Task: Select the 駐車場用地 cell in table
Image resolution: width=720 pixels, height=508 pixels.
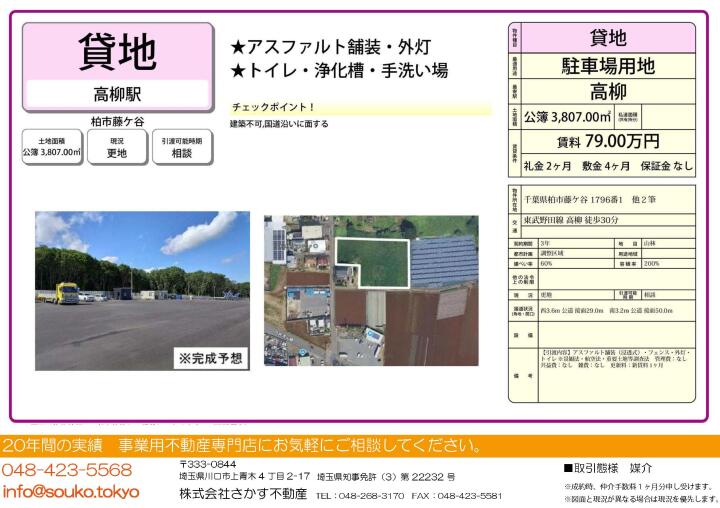Action: tap(607, 67)
